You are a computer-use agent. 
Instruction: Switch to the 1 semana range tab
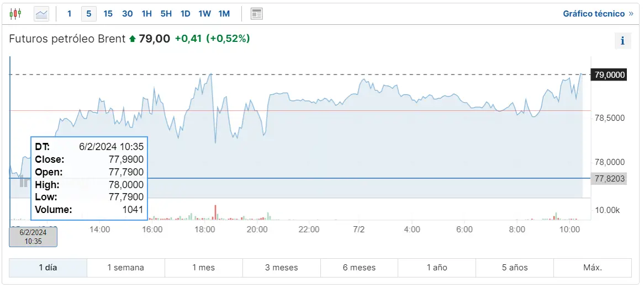(x=125, y=268)
